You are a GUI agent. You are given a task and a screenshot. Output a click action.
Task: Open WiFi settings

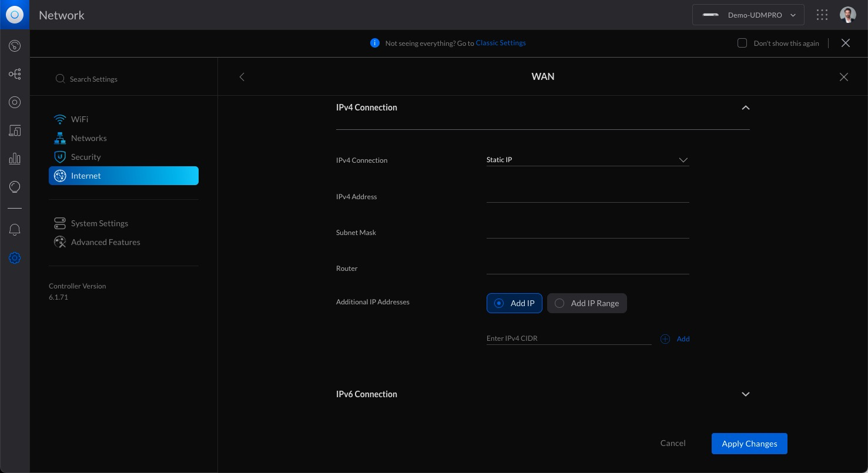tap(123, 119)
